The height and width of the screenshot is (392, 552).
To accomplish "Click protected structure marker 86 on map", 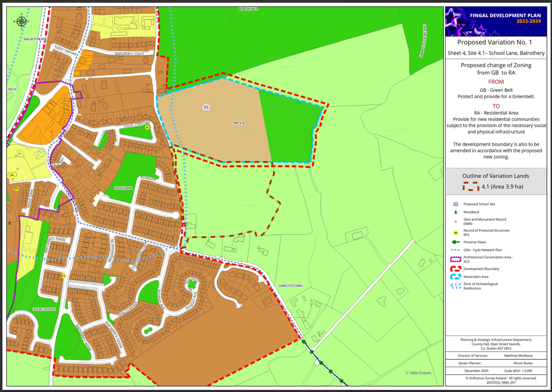I will tap(147, 127).
